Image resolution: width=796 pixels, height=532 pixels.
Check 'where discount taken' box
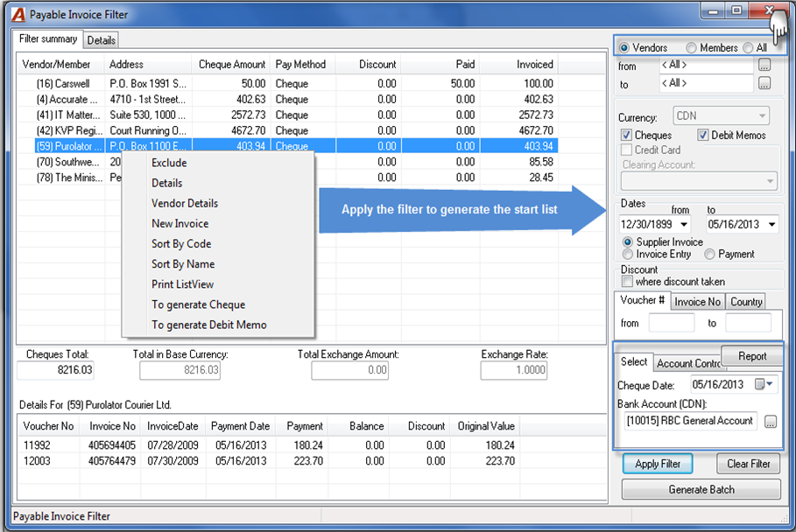pos(628,282)
